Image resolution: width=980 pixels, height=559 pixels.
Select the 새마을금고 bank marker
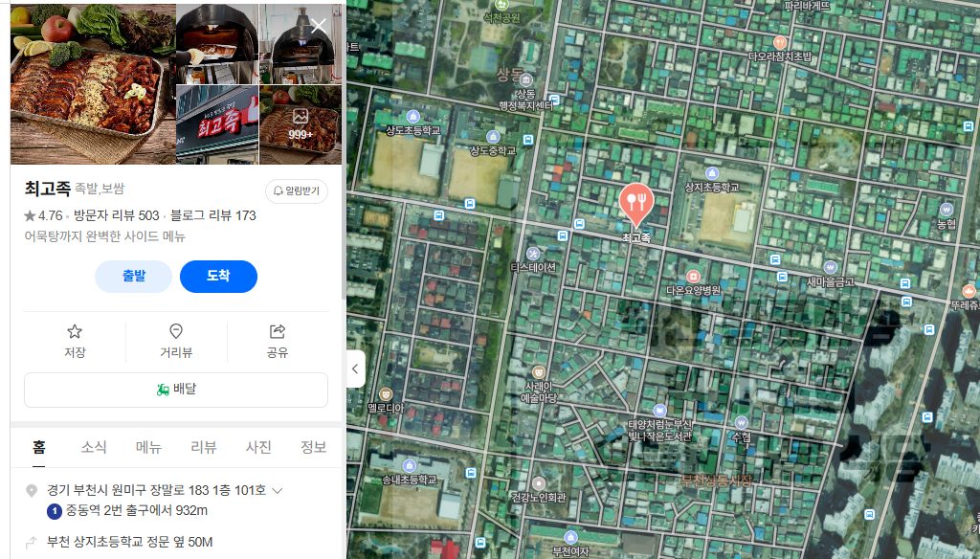pos(830,268)
